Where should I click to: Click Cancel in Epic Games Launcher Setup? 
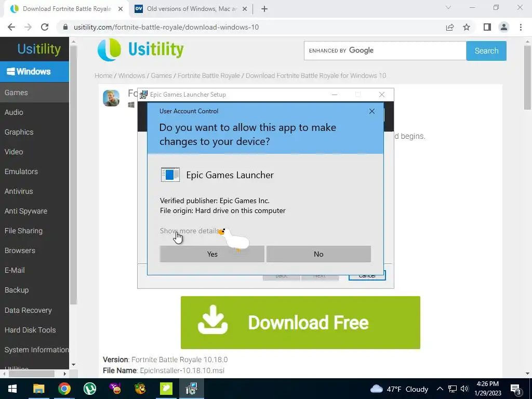point(367,275)
